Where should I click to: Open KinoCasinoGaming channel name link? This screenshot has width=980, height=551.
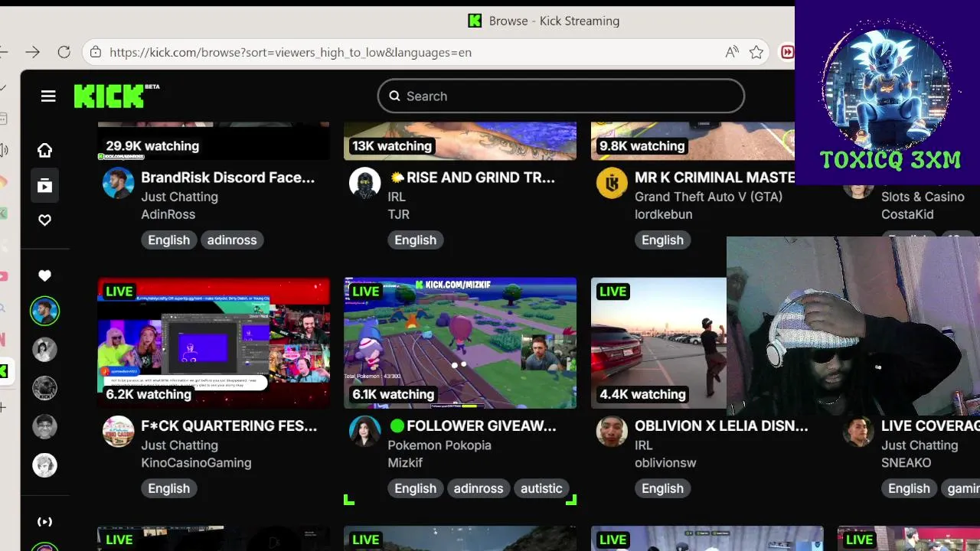click(196, 462)
